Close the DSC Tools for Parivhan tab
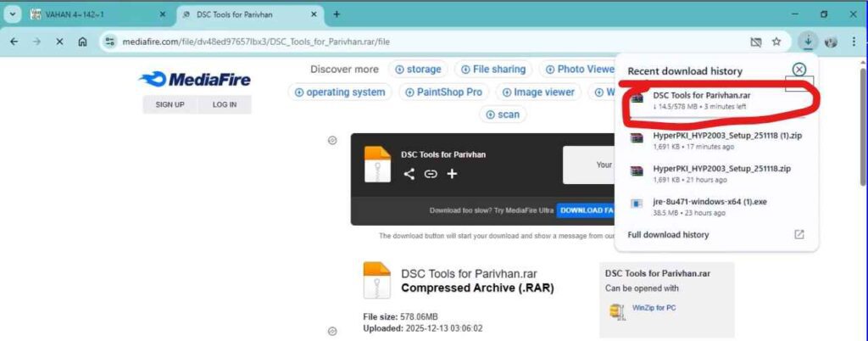 click(x=314, y=14)
